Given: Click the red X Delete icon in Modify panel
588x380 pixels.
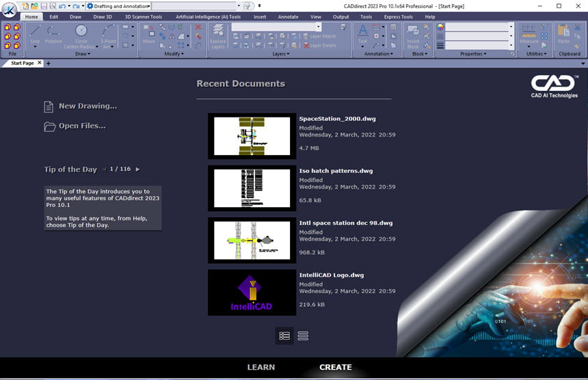Looking at the screenshot, I should [x=198, y=27].
